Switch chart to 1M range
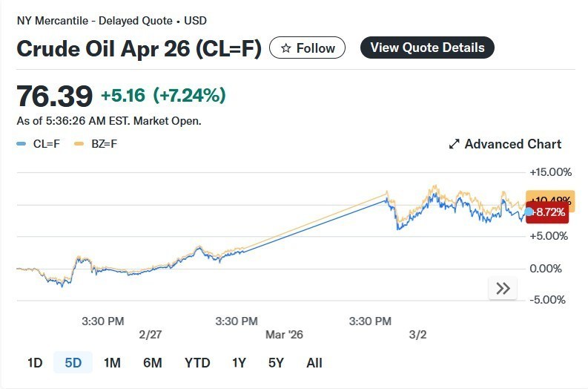The image size is (588, 389). pyautogui.click(x=112, y=363)
